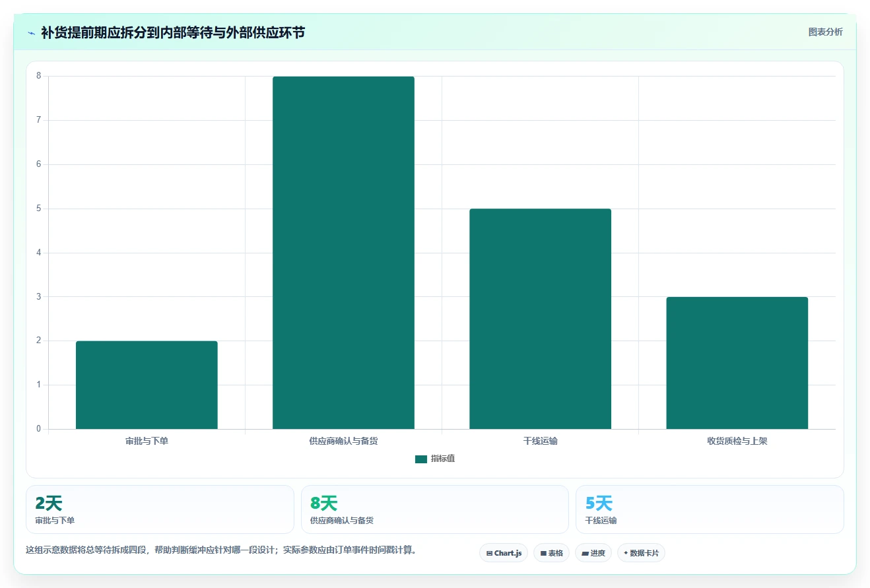Select the Chart.js tag chip

click(x=504, y=553)
